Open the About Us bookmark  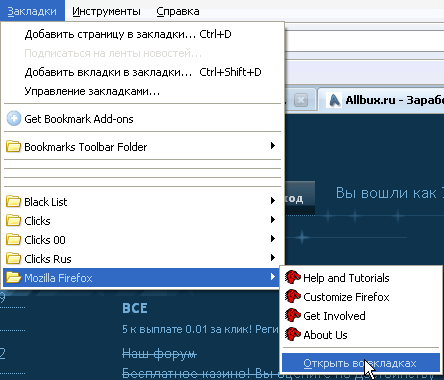(x=325, y=335)
